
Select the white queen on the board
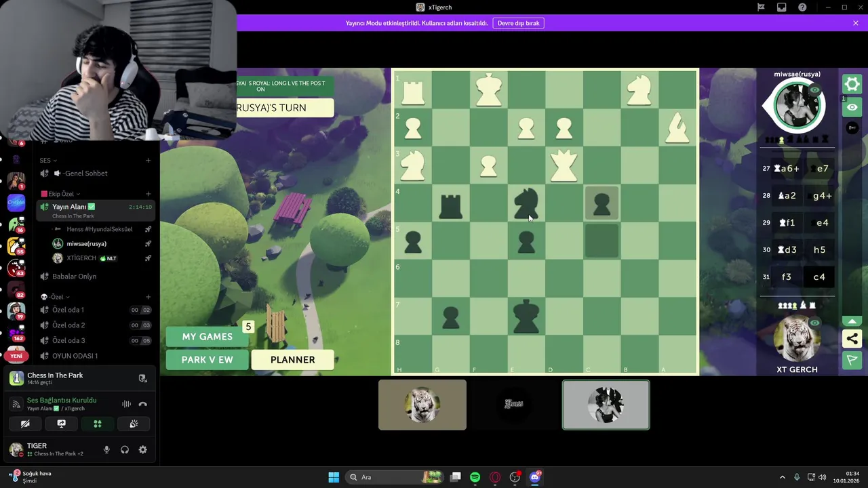564,165
